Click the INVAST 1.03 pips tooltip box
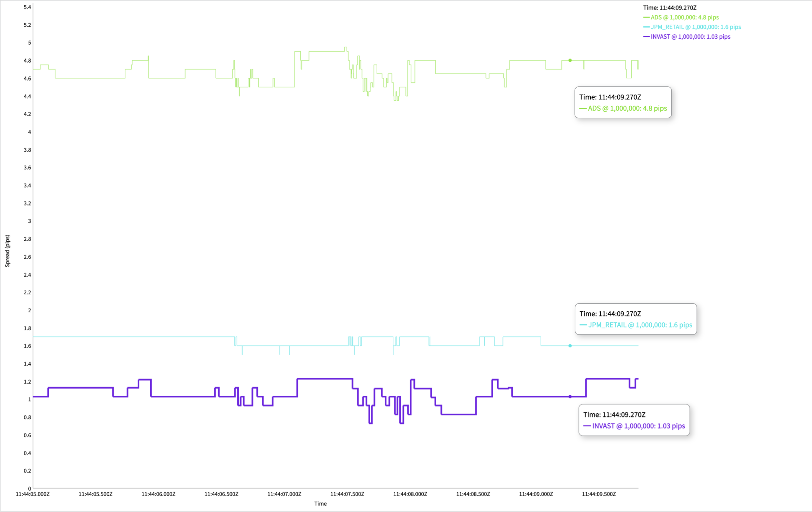Screen dimensions: 812x512 point(634,420)
